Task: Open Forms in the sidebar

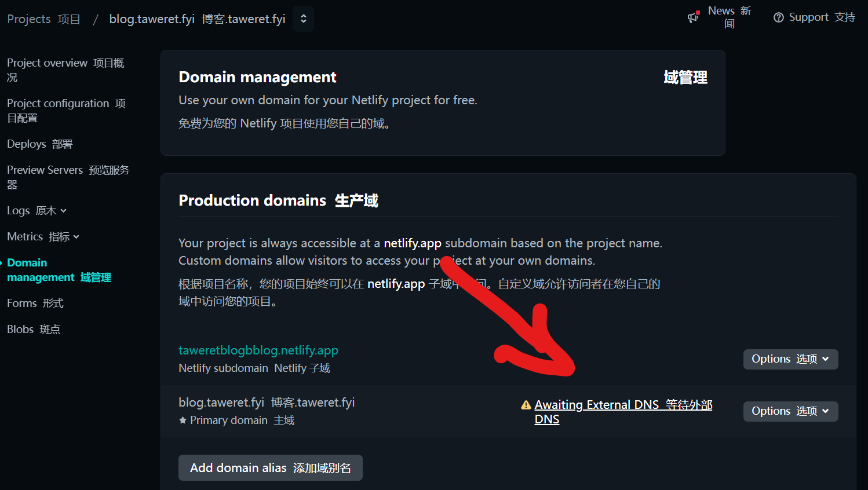Action: point(35,303)
